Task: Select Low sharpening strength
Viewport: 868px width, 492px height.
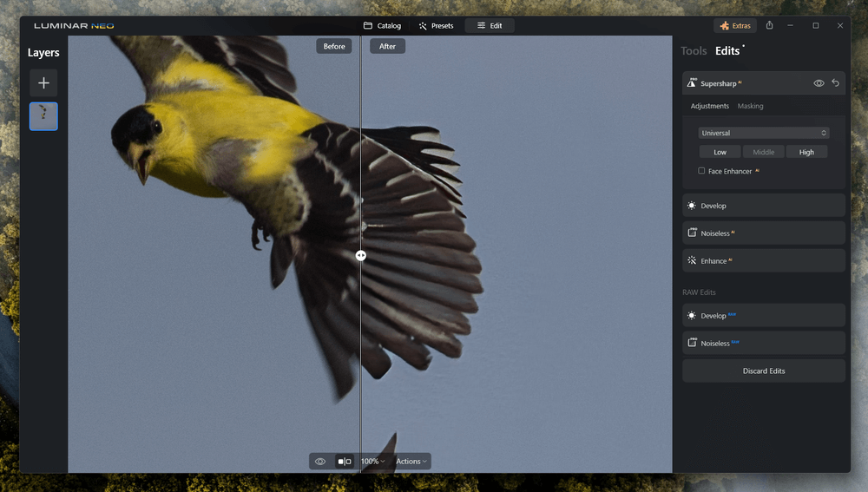Action: [x=720, y=152]
